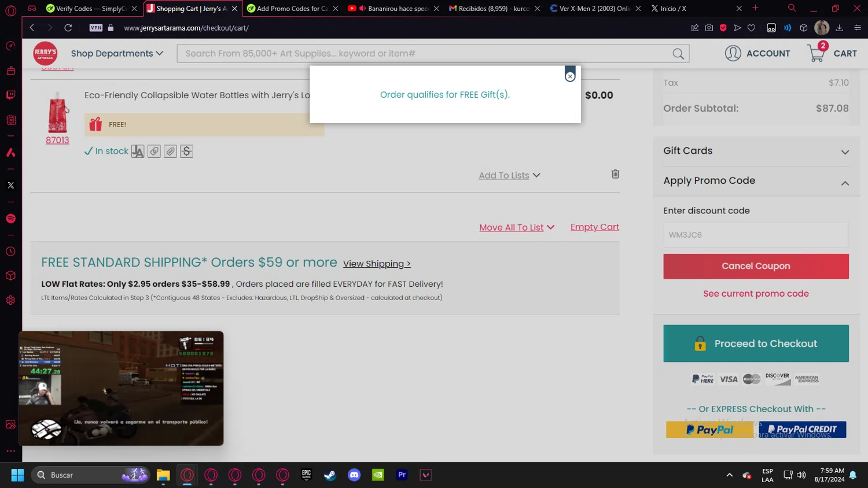Open the ad blocker shield icon
The width and height of the screenshot is (868, 488).
[x=723, y=28]
